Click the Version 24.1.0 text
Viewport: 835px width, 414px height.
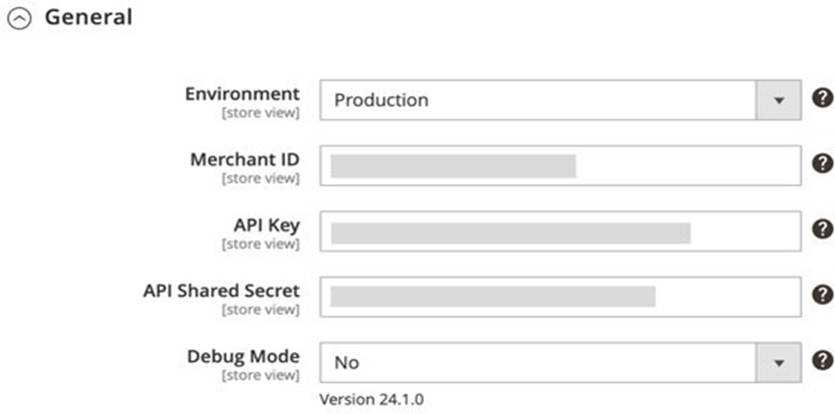(x=371, y=399)
